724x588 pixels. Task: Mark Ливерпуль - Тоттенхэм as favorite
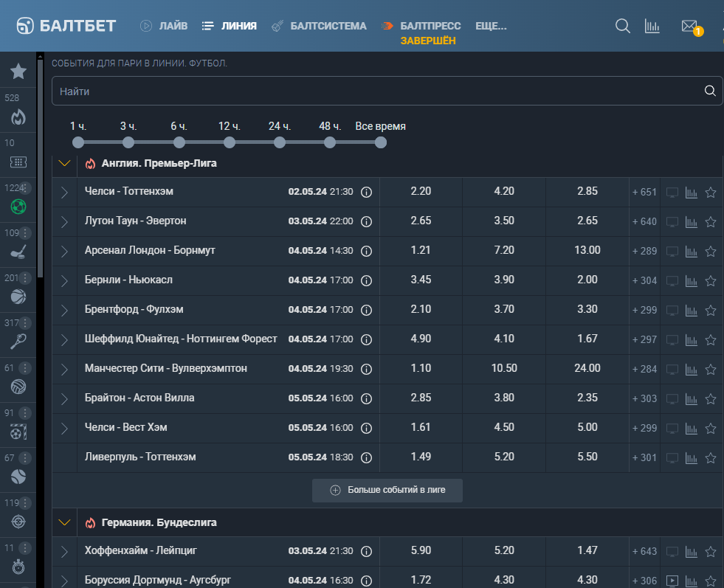tap(711, 458)
